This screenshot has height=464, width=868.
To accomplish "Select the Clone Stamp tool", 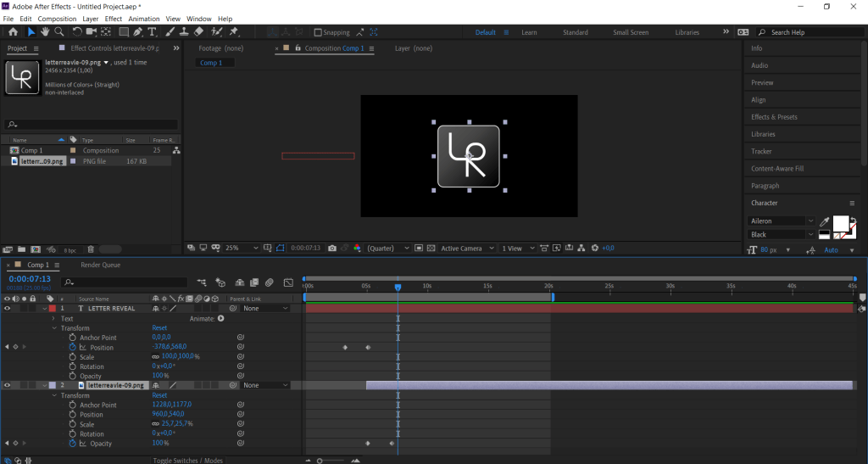I will [x=183, y=32].
